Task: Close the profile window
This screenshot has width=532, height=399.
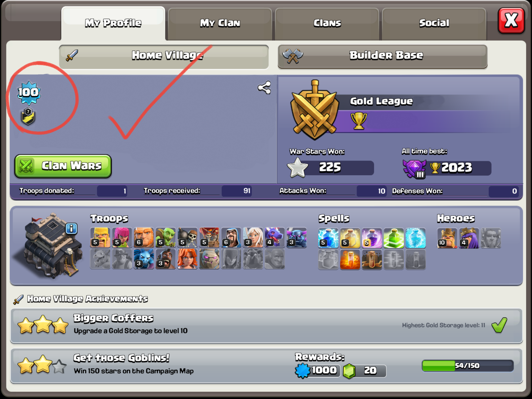Action: [511, 21]
